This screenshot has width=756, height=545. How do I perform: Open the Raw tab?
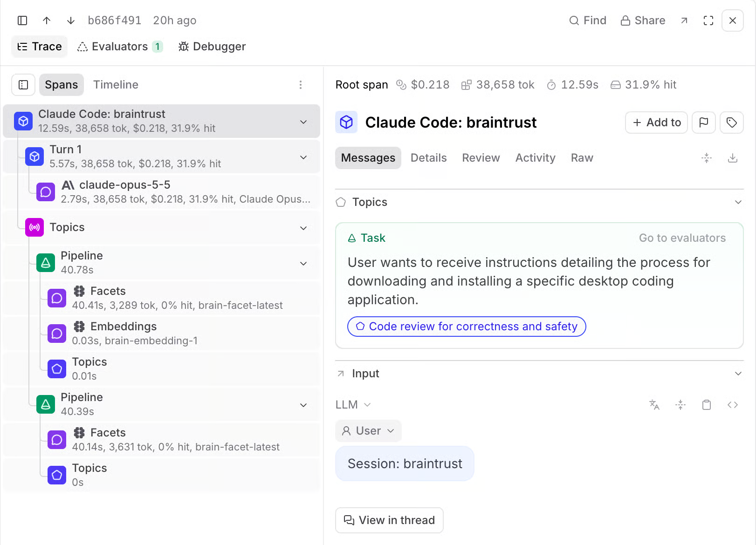[582, 158]
